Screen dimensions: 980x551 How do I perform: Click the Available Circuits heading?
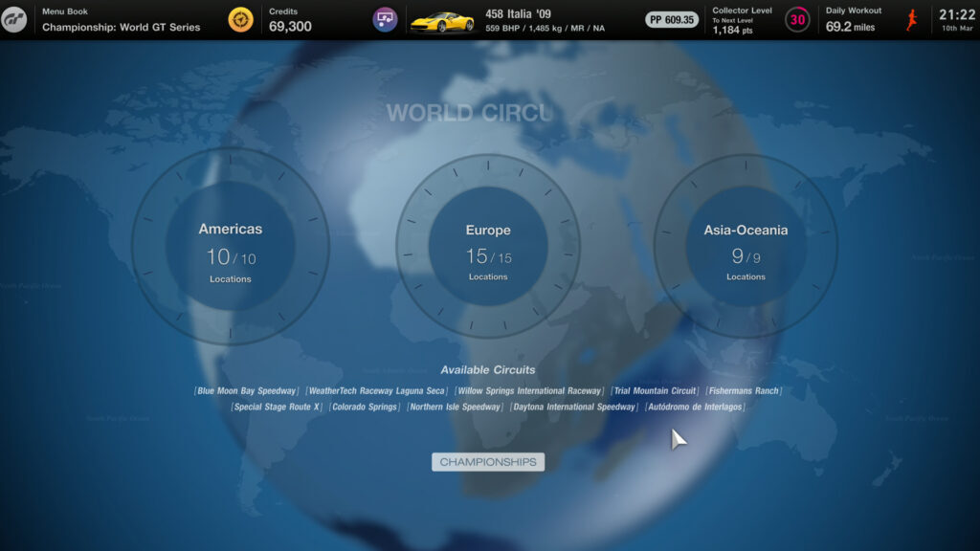coord(487,370)
